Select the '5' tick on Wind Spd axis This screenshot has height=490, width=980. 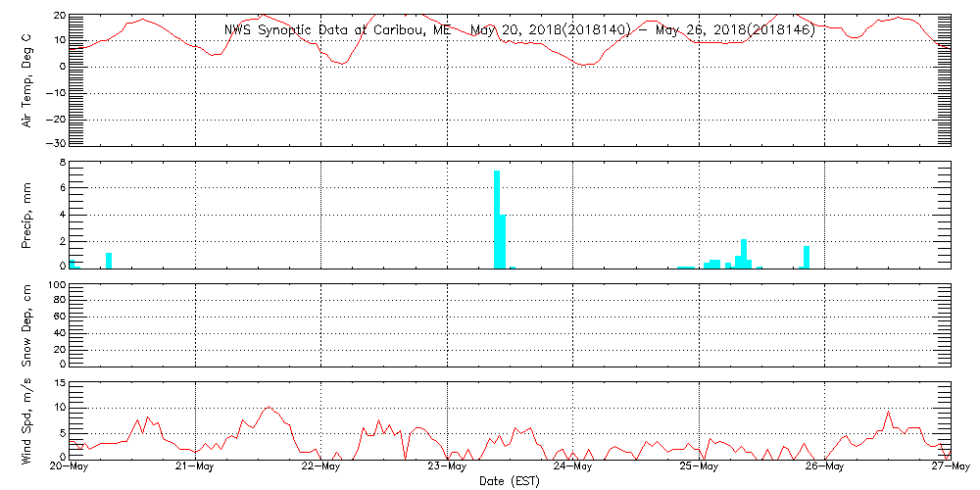tap(61, 432)
